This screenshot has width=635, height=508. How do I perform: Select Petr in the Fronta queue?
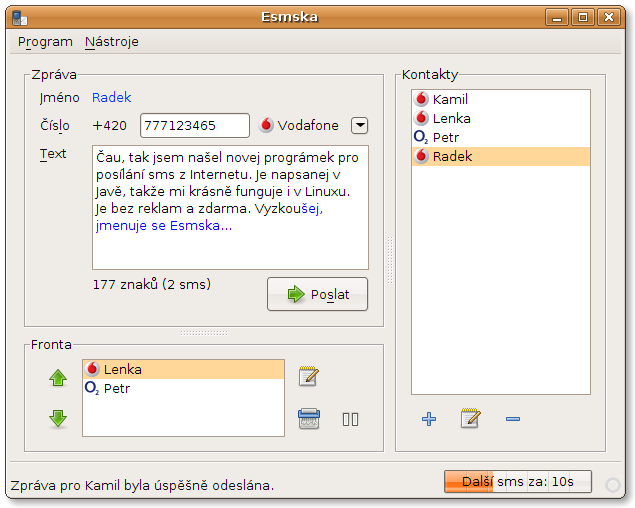point(183,388)
